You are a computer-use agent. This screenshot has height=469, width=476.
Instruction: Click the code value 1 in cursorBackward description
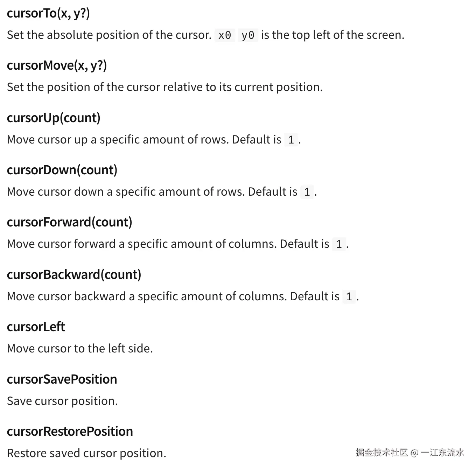349,297
